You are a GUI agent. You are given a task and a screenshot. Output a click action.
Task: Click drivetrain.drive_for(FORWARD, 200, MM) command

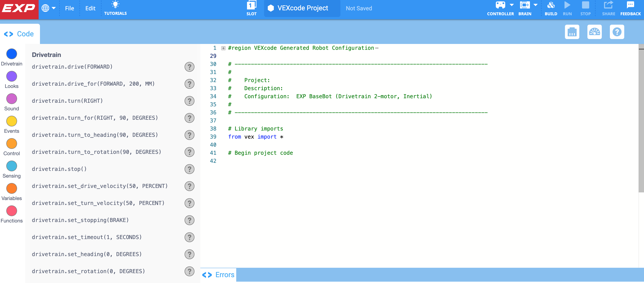pyautogui.click(x=93, y=84)
